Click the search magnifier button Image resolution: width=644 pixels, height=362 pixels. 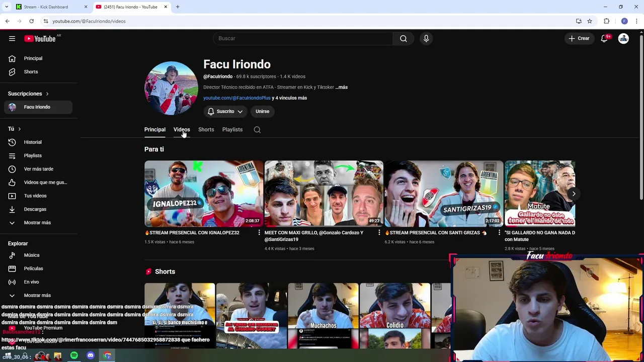[x=404, y=39]
